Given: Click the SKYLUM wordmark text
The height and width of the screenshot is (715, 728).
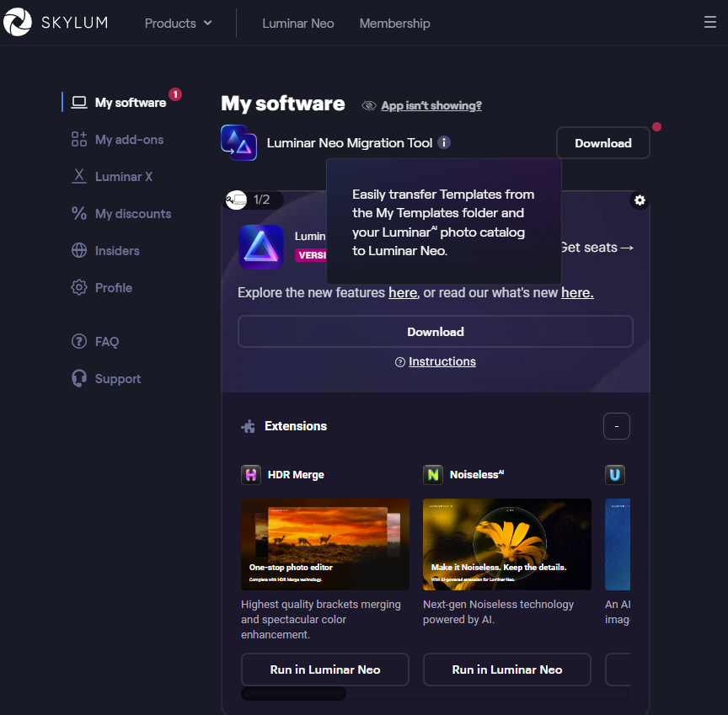Looking at the screenshot, I should click(74, 22).
